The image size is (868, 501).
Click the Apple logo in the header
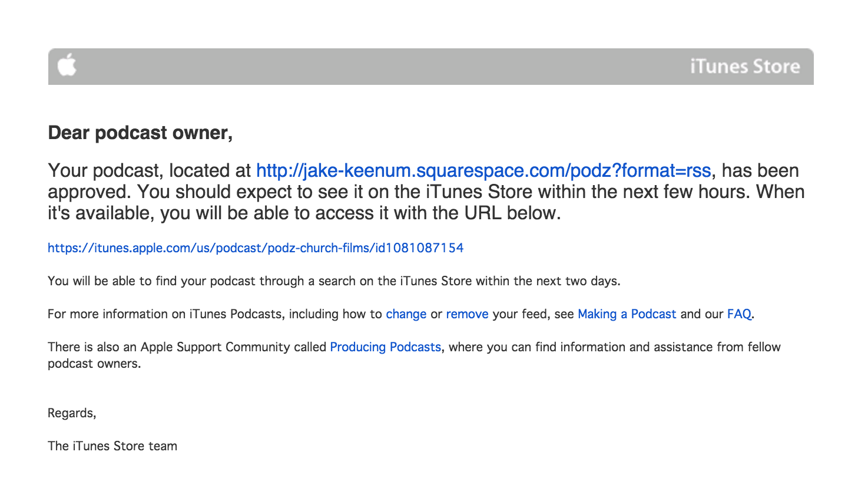click(67, 65)
